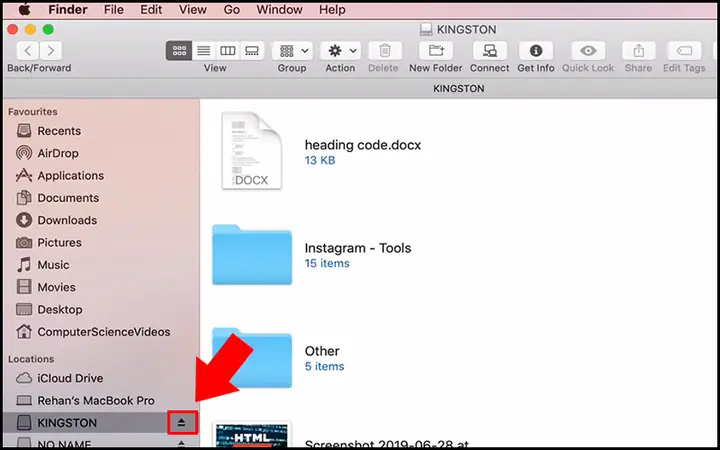Open ComputerScienceVideos home folder
This screenshot has height=450, width=720.
[103, 332]
